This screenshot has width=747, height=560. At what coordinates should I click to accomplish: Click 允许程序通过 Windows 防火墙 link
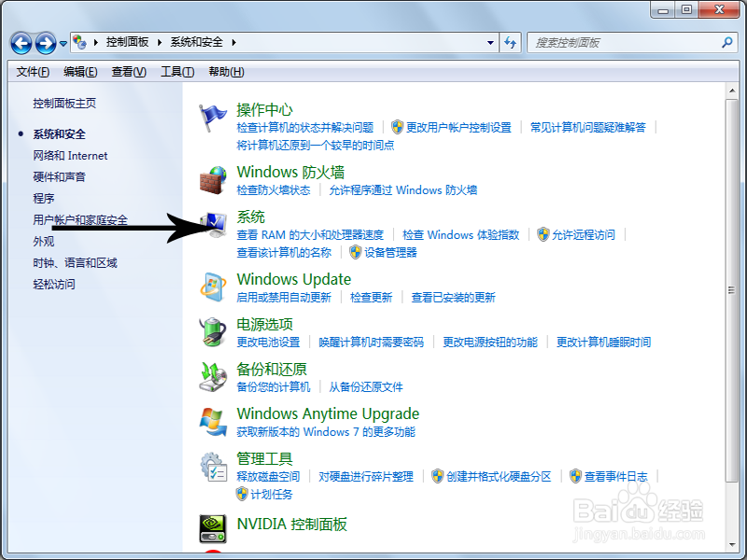403,190
